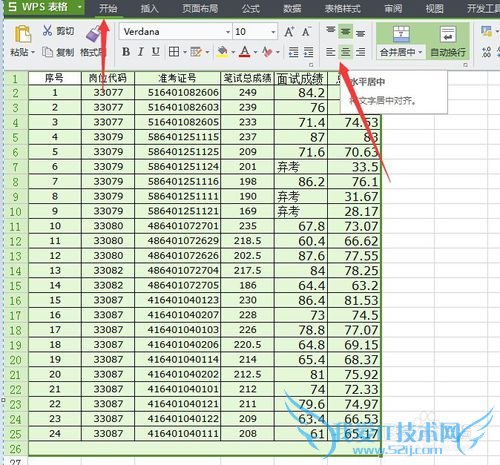Apply the red font color
Image resolution: width=500 pixels, height=465 pixels.
click(x=245, y=52)
